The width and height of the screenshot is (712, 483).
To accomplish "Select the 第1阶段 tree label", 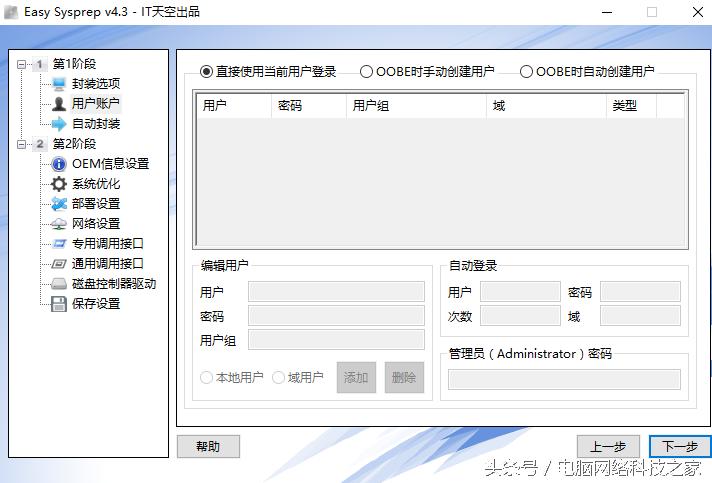I will (74, 64).
